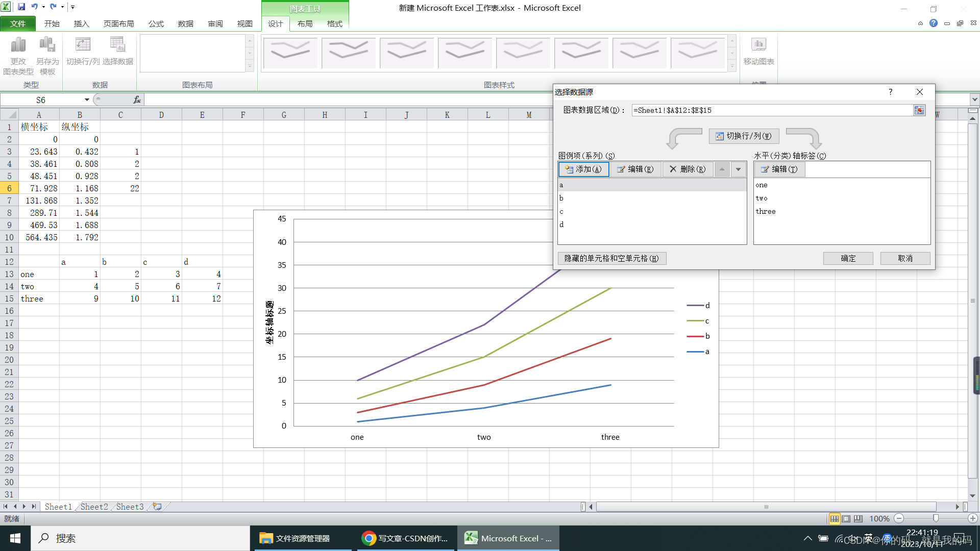The image size is (980, 551).
Task: Confirm dialog with the 确定 button
Action: click(848, 259)
